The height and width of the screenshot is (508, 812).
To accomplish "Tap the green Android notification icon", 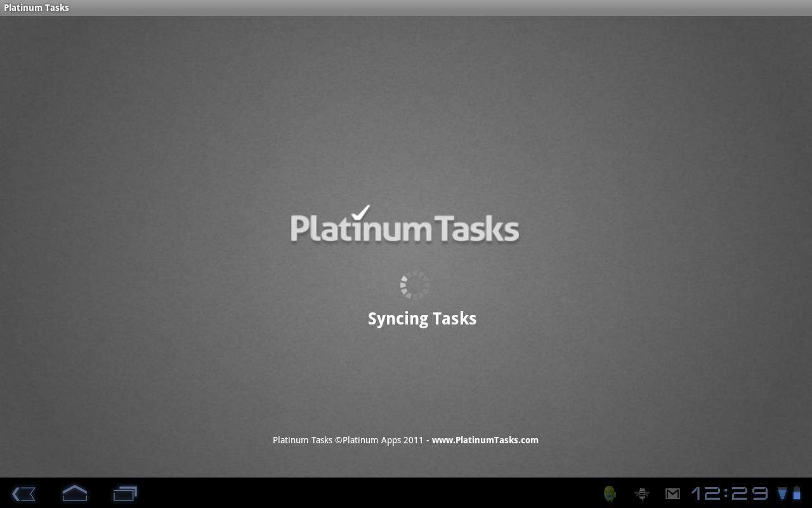I will coord(608,493).
